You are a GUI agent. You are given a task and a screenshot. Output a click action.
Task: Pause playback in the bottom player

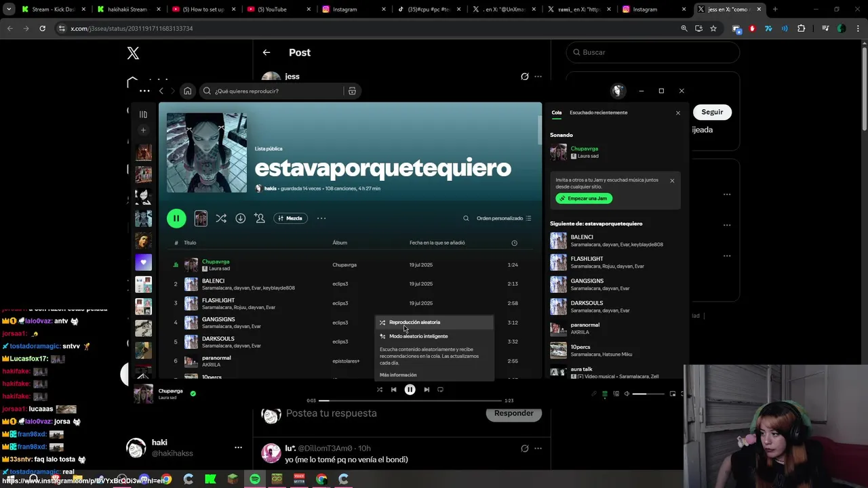pyautogui.click(x=410, y=390)
